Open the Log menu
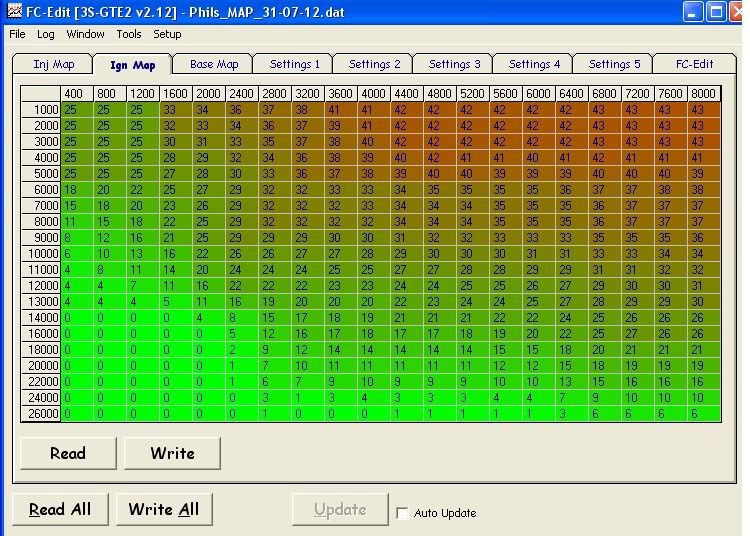This screenshot has width=750, height=536. pos(46,34)
